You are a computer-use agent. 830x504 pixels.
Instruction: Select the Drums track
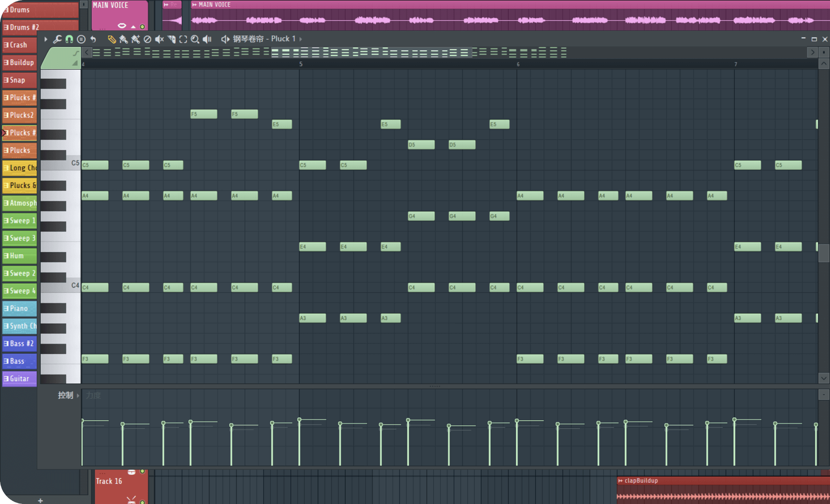[40, 9]
